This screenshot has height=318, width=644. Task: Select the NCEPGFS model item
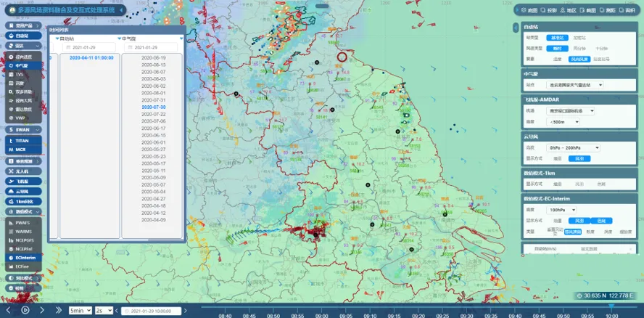[25, 240]
